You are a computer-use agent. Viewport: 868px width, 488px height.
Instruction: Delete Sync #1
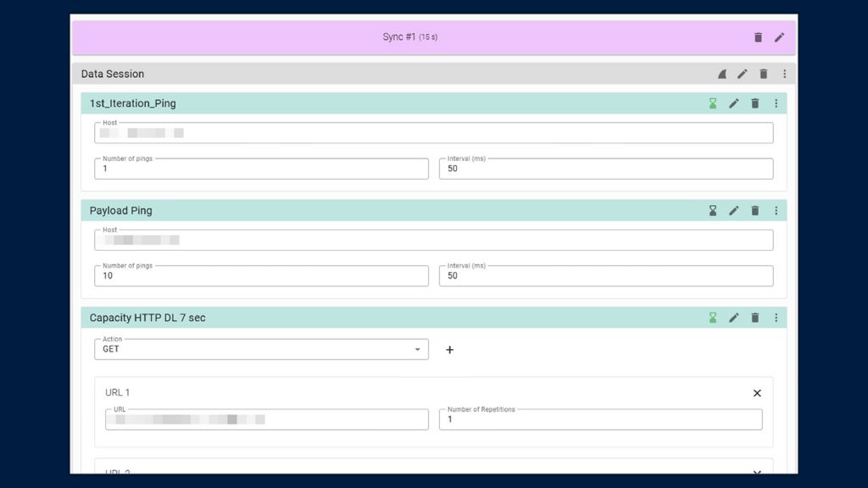tap(757, 36)
